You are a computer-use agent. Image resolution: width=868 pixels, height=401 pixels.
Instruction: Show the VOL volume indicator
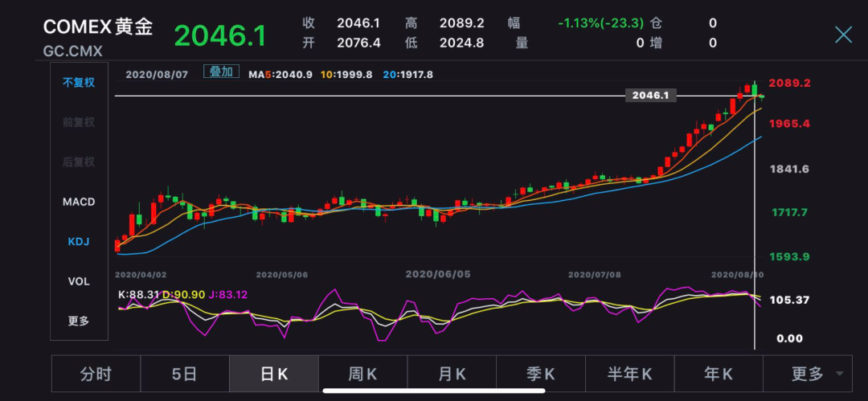(78, 281)
